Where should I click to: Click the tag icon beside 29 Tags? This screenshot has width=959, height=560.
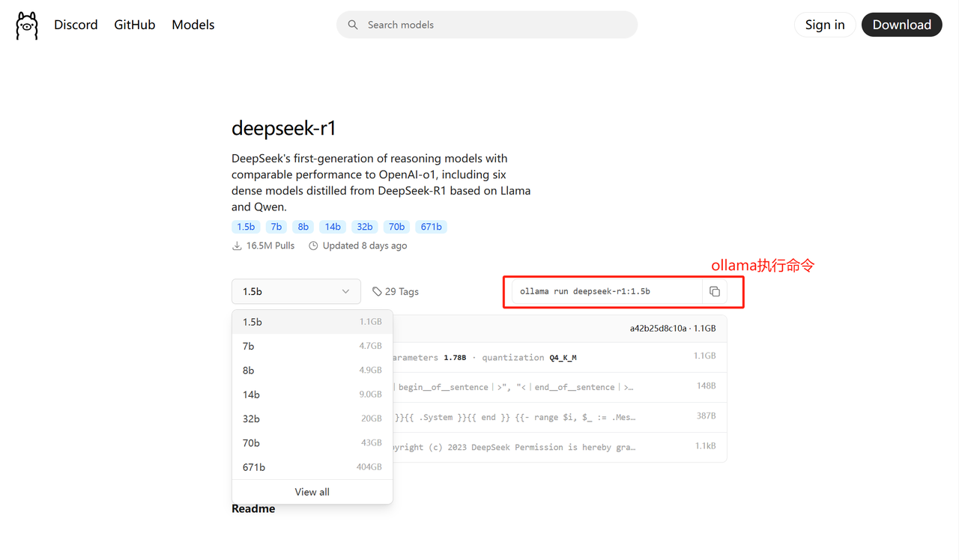tap(377, 291)
